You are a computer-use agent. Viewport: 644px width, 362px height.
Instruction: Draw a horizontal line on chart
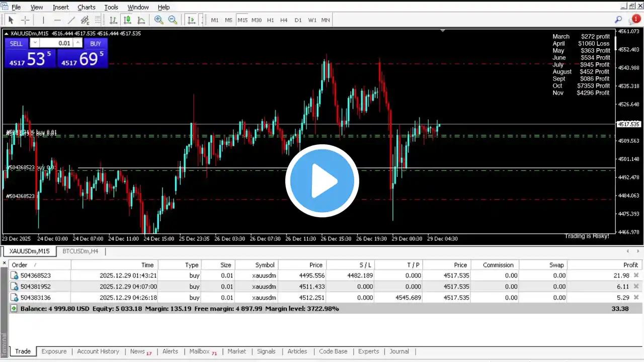coord(57,20)
